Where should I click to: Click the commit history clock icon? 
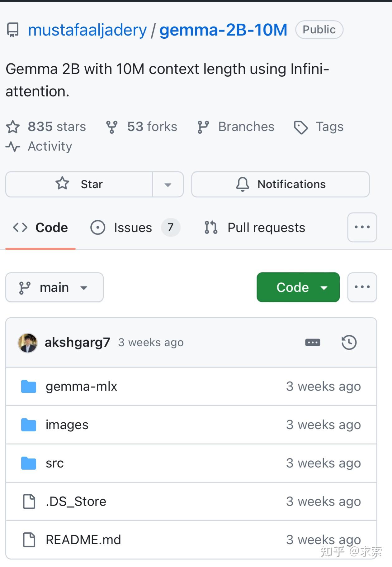(349, 342)
